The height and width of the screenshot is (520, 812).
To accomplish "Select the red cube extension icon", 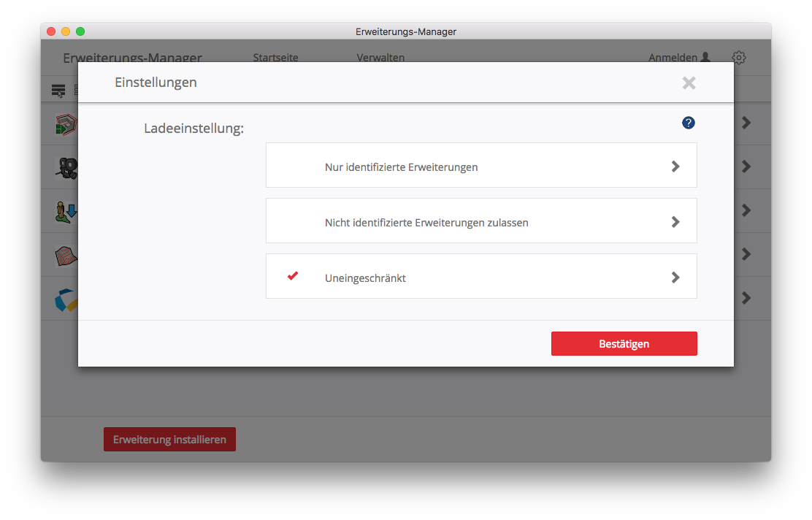I will 66,125.
